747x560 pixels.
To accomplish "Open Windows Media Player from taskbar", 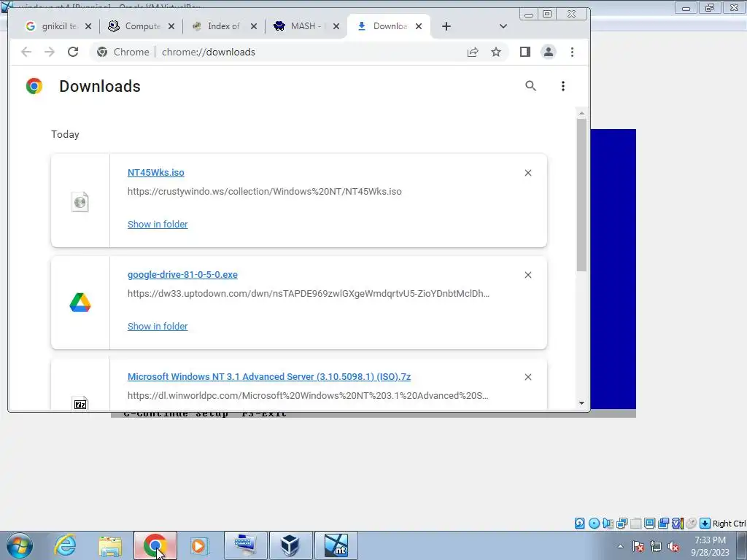I will [198, 545].
